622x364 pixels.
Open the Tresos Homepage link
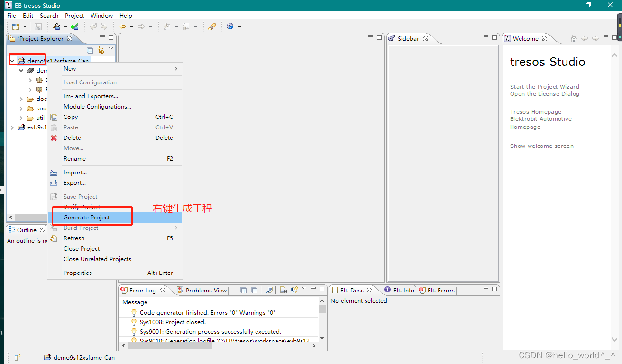pyautogui.click(x=536, y=112)
